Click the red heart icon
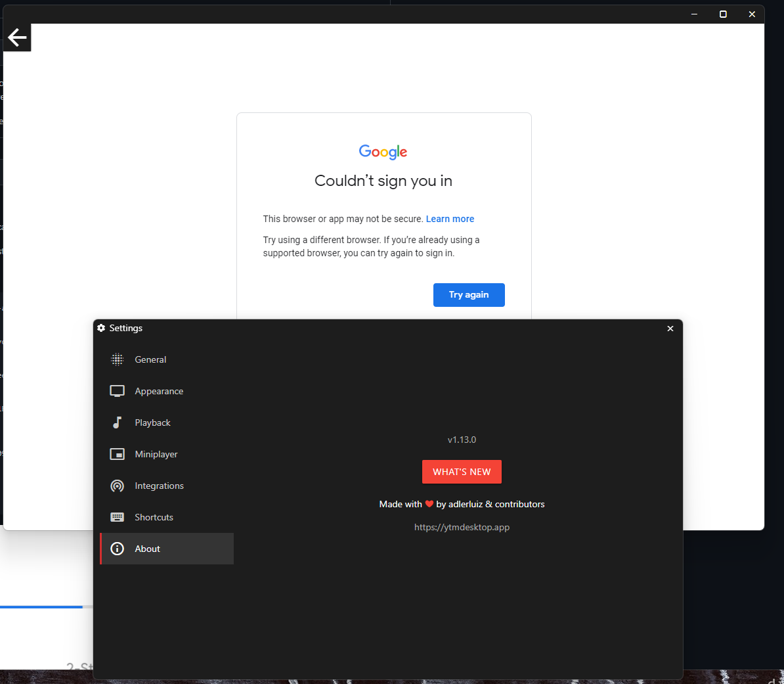Image resolution: width=784 pixels, height=684 pixels. click(x=429, y=504)
